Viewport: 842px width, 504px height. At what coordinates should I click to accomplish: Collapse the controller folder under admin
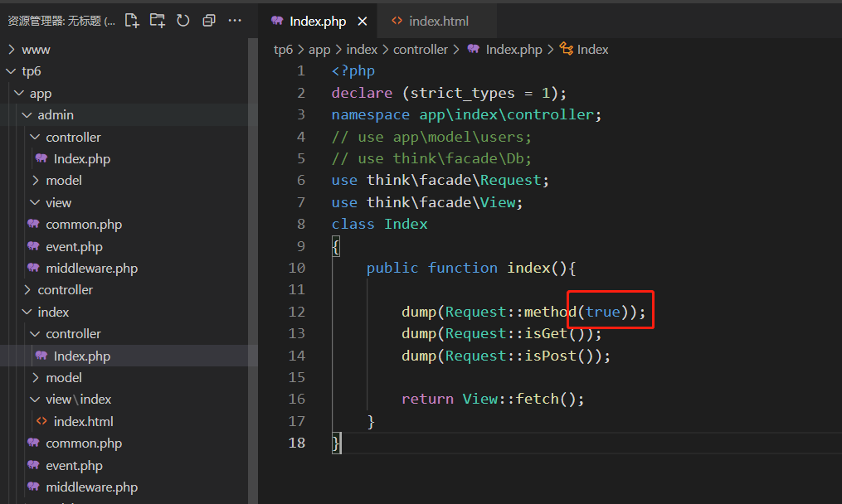point(129,137)
